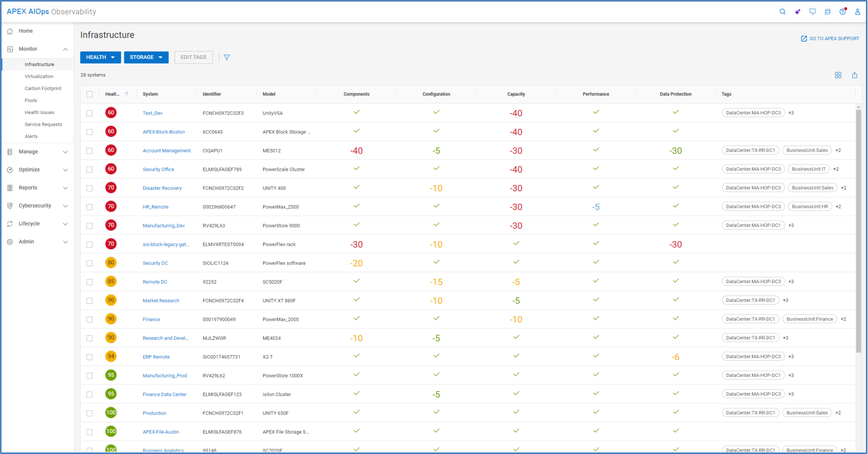Collapse the Monitor section chevron
Screen dimensions: 868x454
[x=66, y=49]
